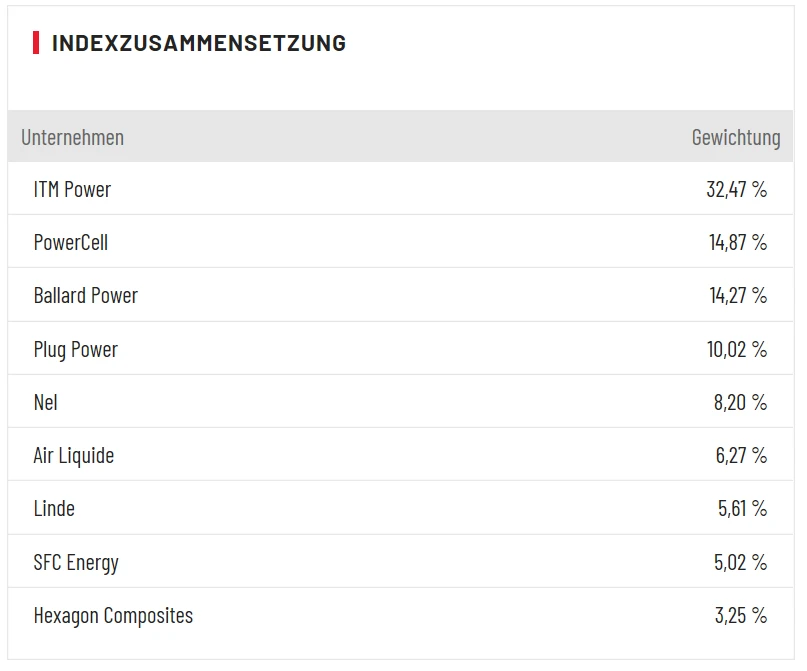Select the 5,61 % Linde weighting
The image size is (807, 671).
(x=742, y=508)
